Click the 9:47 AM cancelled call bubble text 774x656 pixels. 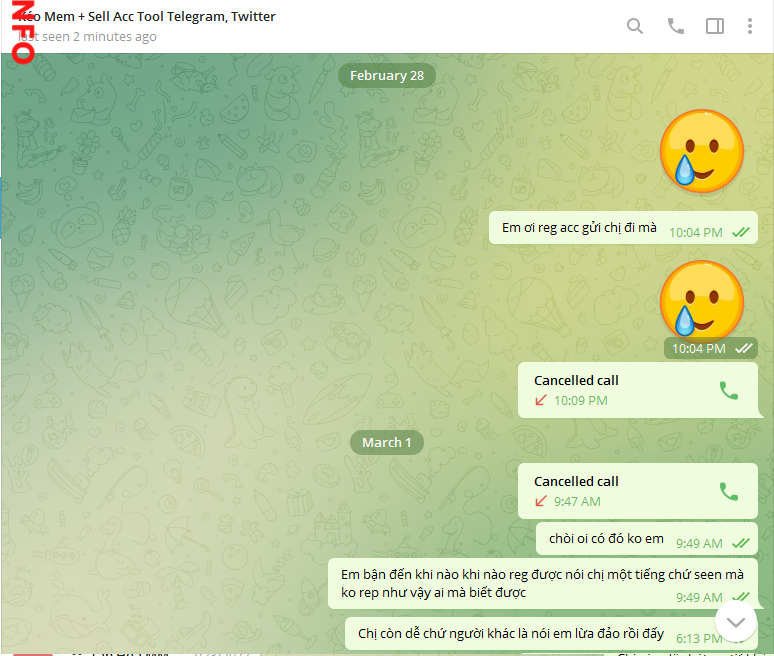(576, 481)
